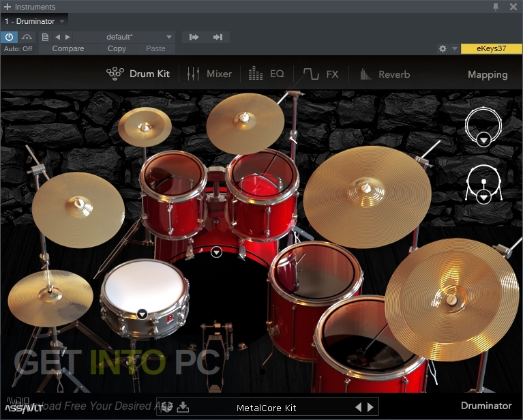Hit the hi-hat cymbals
Viewport: 523px width, 420px height.
[50, 298]
